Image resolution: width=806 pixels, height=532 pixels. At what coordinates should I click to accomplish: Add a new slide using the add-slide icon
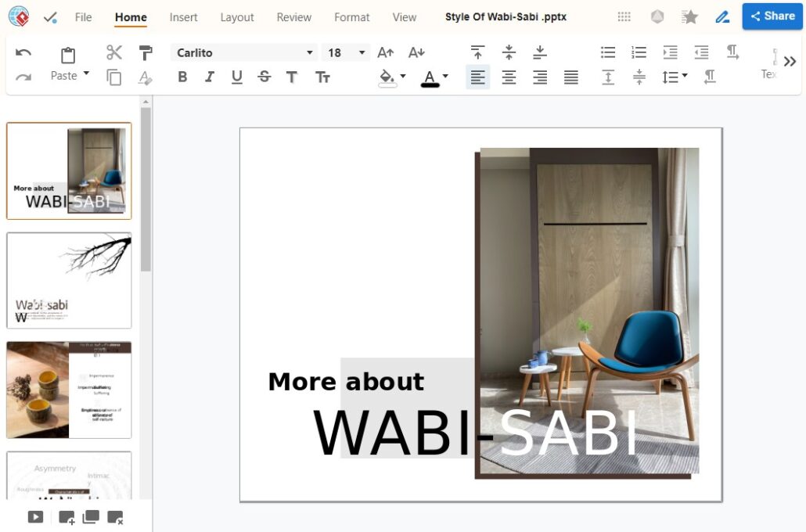point(66,517)
